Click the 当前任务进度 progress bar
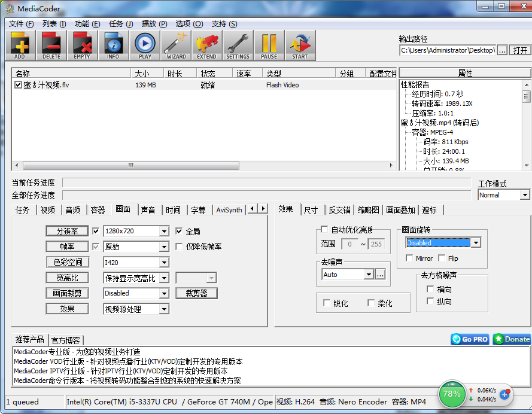This screenshot has height=414, width=532. point(267,182)
